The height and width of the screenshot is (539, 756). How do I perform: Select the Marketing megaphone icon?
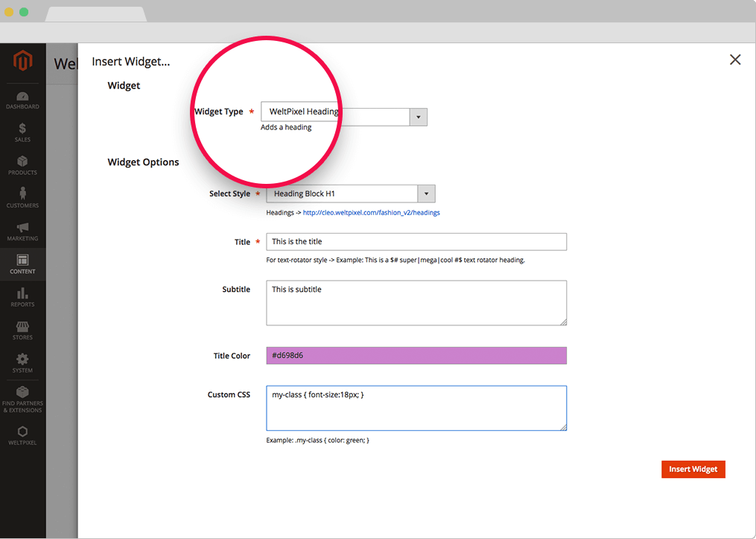click(22, 232)
